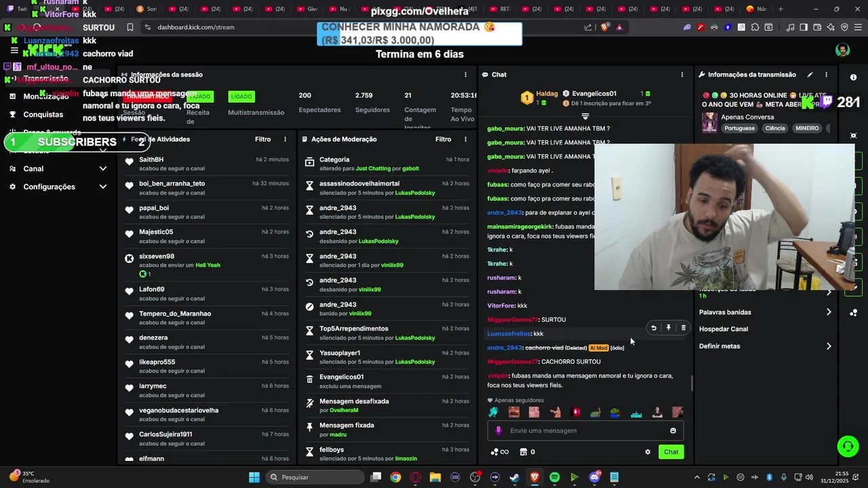
Task: Open chat panel three-dot options menu
Action: pyautogui.click(x=682, y=75)
